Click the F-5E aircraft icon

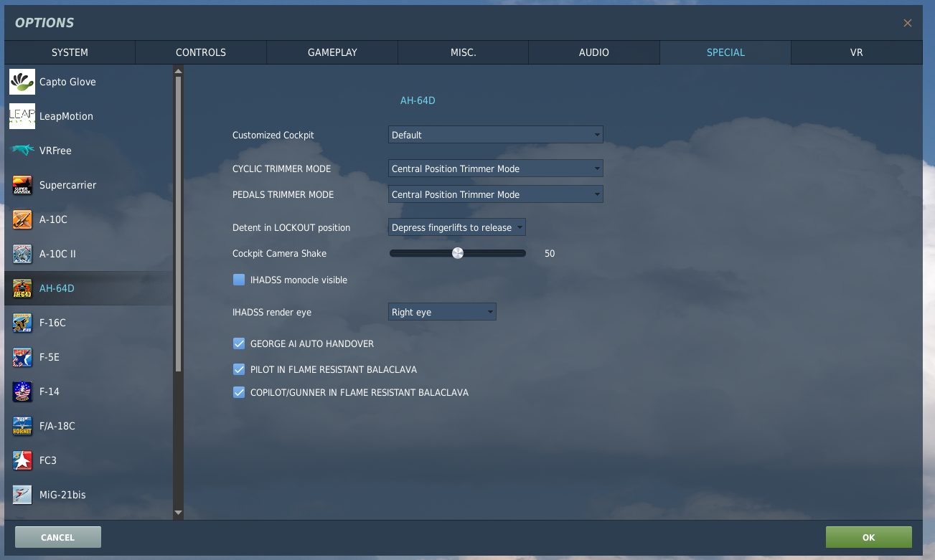22,357
